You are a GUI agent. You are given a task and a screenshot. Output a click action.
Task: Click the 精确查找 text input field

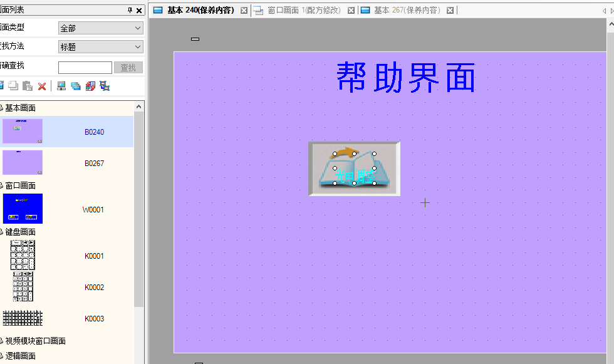85,68
